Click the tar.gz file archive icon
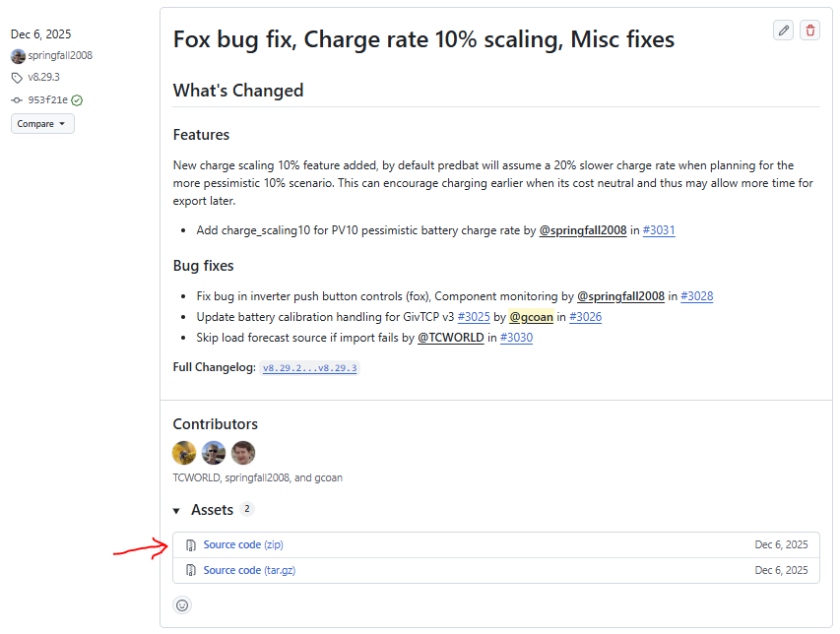The height and width of the screenshot is (634, 840). click(x=191, y=571)
